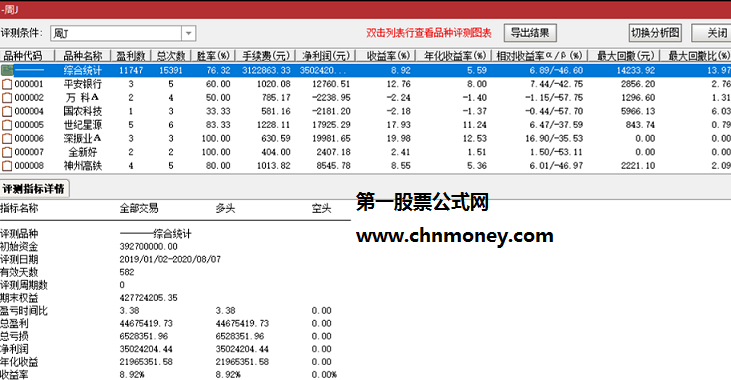Click the icon for stock 000002
This screenshot has width=731, height=380.
point(7,97)
